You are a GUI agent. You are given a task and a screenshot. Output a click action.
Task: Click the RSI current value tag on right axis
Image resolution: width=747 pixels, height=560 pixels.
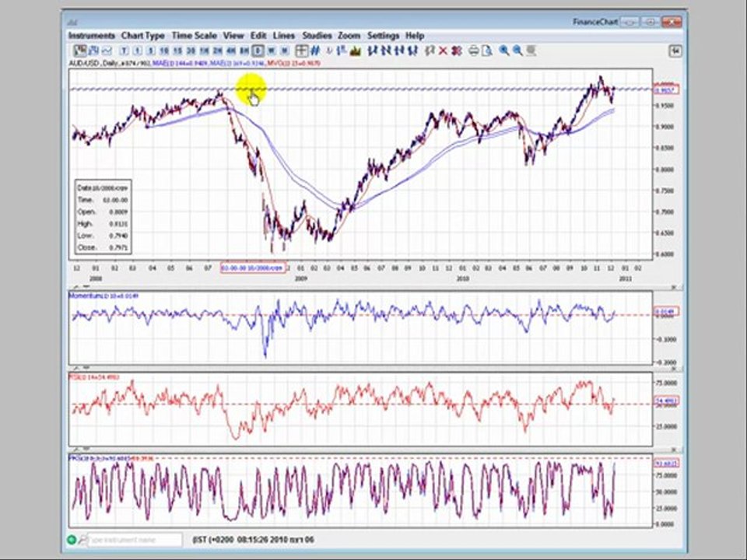pyautogui.click(x=667, y=401)
